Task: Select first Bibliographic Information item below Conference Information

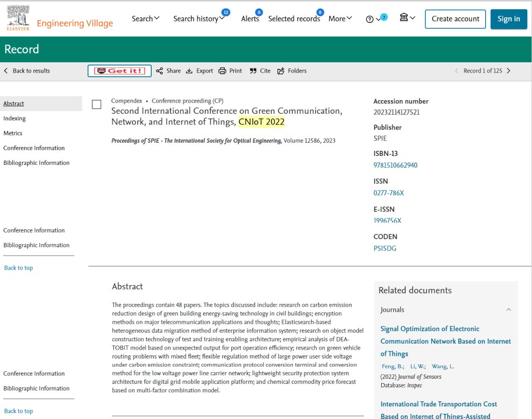Action: point(37,163)
